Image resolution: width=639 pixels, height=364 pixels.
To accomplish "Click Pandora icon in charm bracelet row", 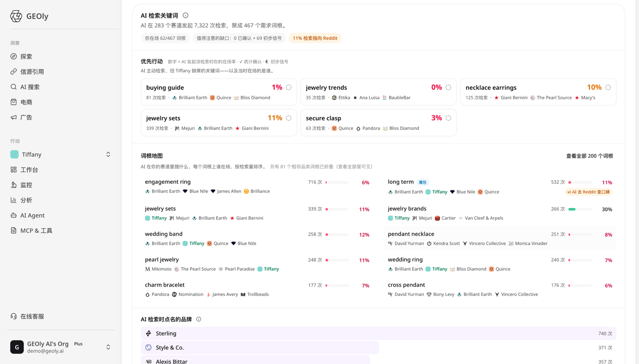I will tap(147, 294).
